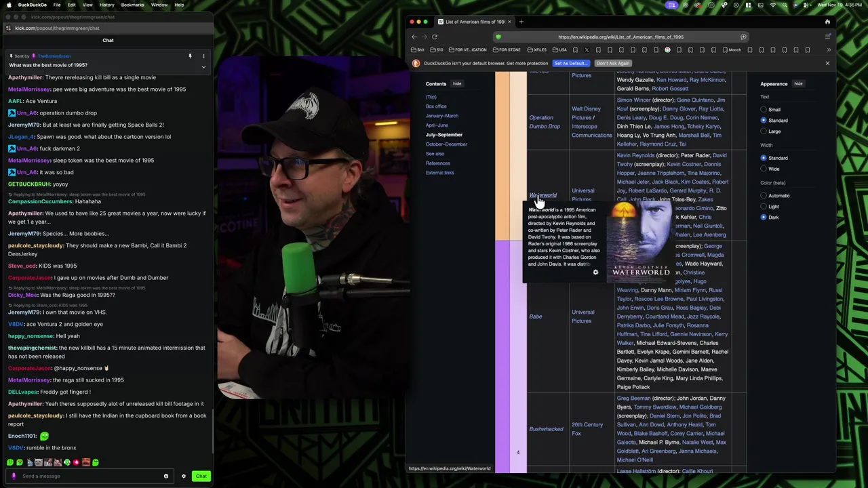The image size is (868, 488).
Task: Select Standard width option
Action: click(x=764, y=158)
